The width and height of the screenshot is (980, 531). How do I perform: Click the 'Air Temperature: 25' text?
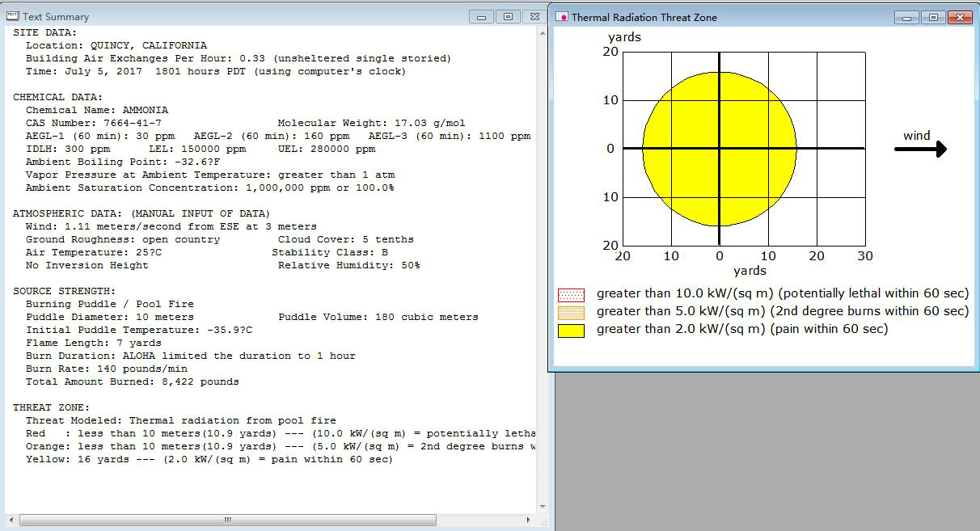(94, 252)
